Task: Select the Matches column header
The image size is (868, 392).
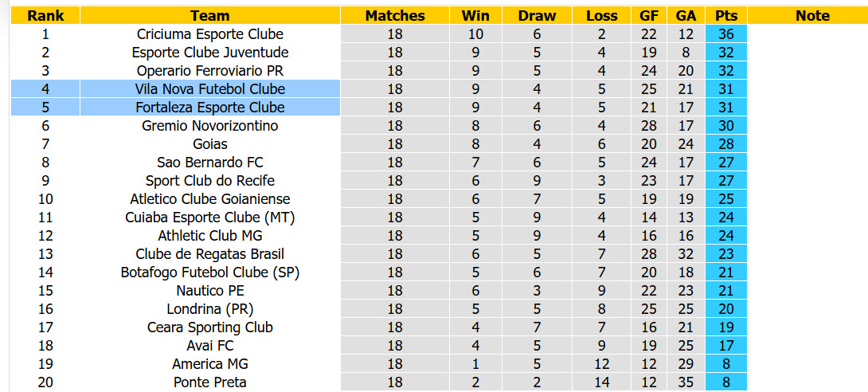Action: pos(395,15)
